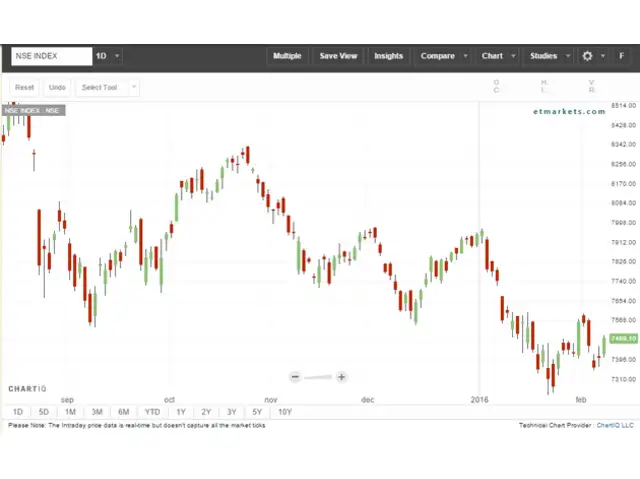
Task: Click the Multiple button
Action: (287, 56)
